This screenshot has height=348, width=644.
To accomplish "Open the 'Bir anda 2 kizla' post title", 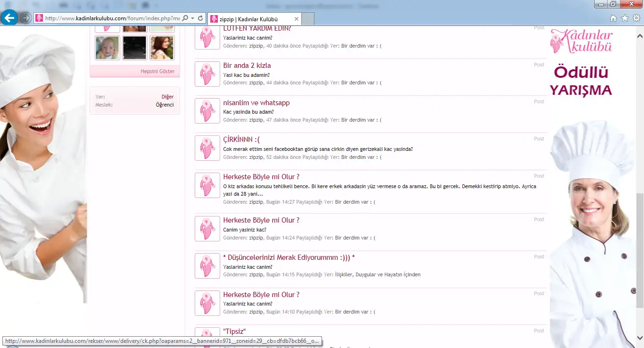I will point(247,66).
